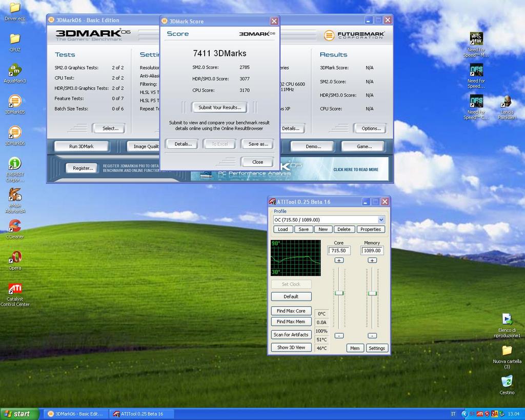525x420 pixels.
Task: Click the CLICK HERE TO READ MORE banner
Action: pyautogui.click(x=356, y=169)
